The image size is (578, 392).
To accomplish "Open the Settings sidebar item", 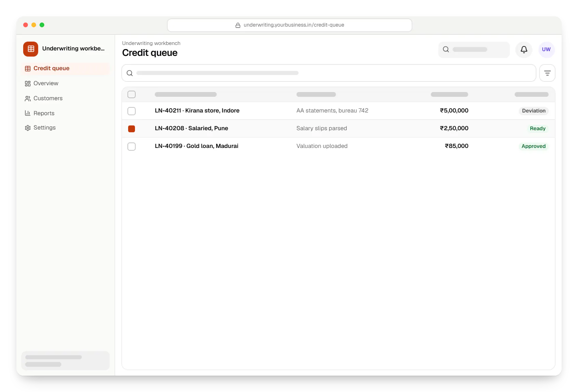I will (65, 128).
